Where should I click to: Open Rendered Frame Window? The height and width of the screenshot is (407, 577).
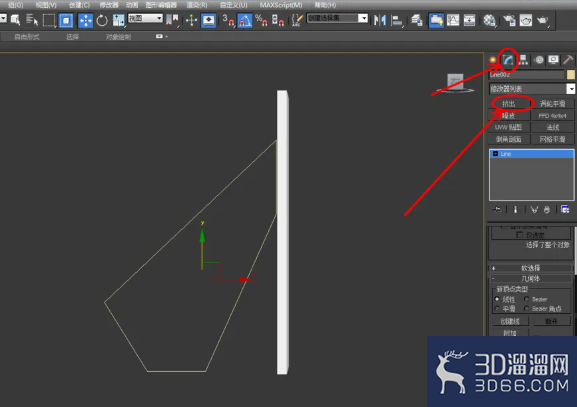tap(525, 20)
